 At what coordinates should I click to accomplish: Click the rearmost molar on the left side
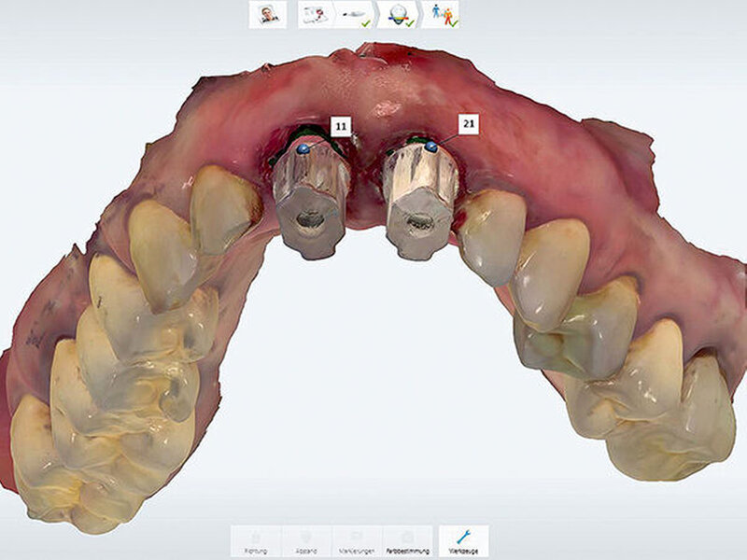coord(47,457)
